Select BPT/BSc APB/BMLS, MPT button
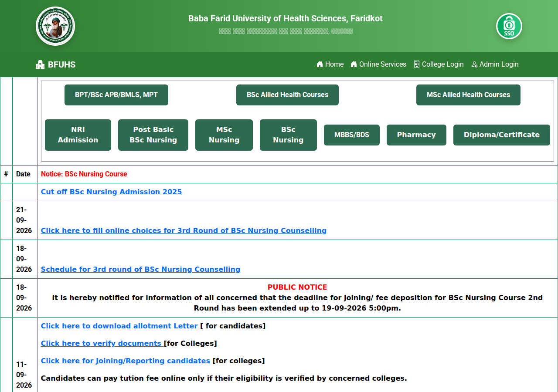This screenshot has height=392, width=558. 116,95
